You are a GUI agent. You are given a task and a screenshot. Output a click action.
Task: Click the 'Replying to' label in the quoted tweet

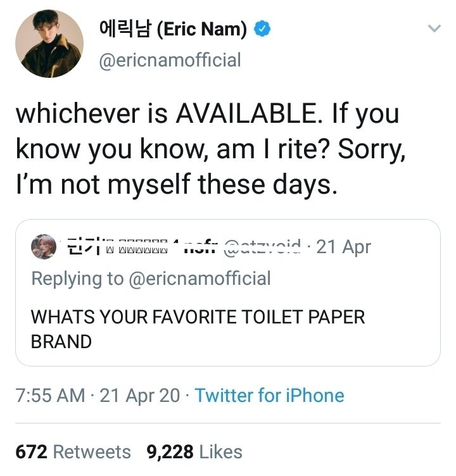(77, 279)
